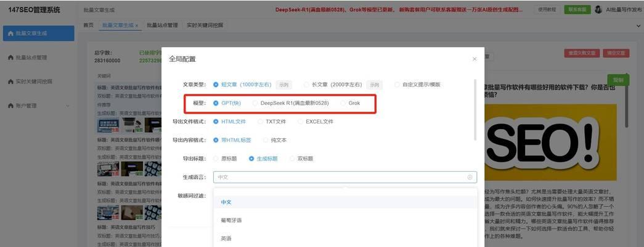Click home icon beside 账户管理 in sidebar

click(10, 106)
